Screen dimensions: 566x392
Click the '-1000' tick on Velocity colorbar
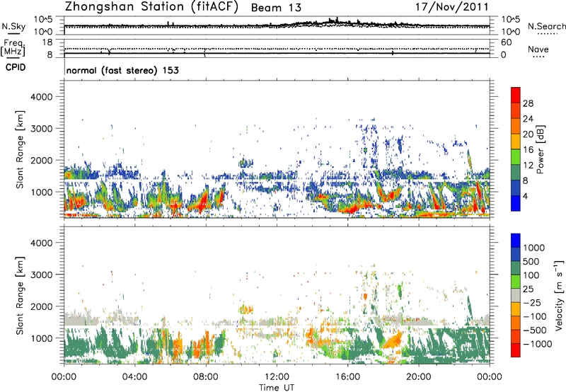coord(538,344)
